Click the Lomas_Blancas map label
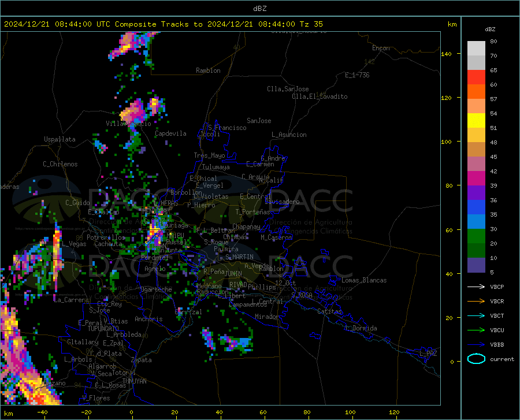The image size is (520, 420). (364, 280)
